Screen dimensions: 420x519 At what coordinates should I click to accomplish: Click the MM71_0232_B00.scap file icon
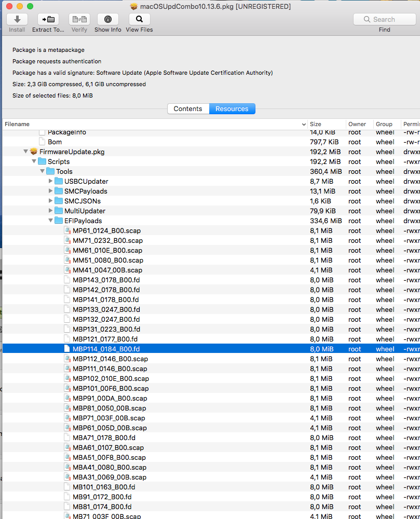[x=67, y=241]
